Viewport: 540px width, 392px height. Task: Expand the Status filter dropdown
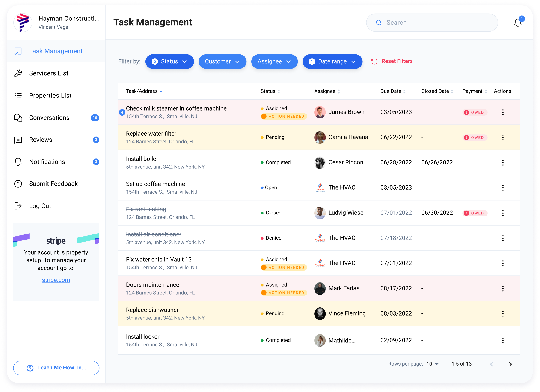169,61
